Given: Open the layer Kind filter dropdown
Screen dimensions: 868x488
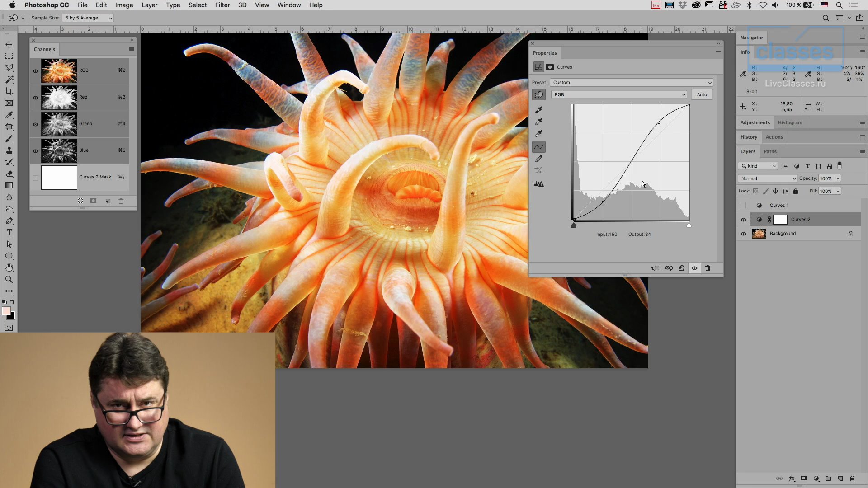Looking at the screenshot, I should pos(758,166).
